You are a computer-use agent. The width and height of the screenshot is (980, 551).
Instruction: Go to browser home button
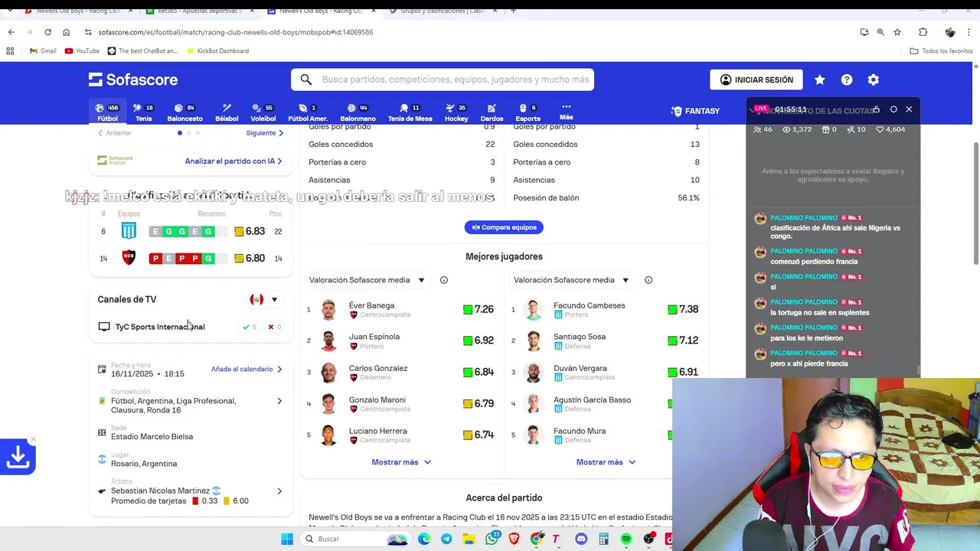point(66,32)
